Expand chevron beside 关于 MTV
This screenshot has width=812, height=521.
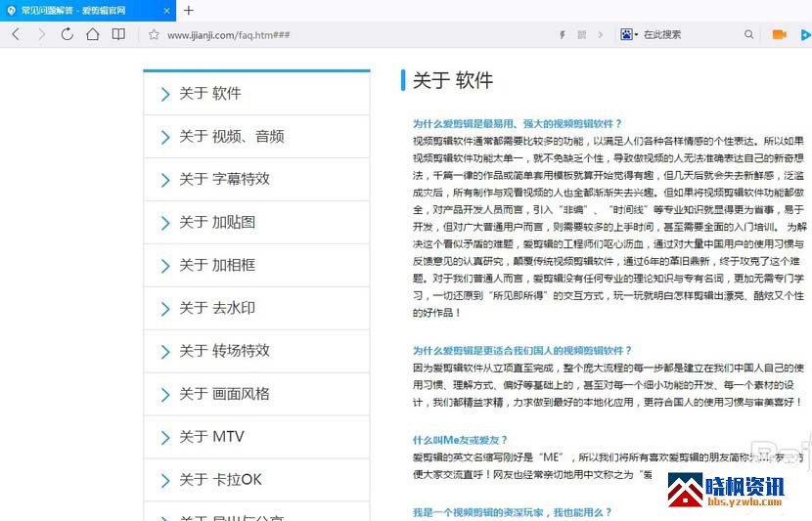tap(165, 438)
